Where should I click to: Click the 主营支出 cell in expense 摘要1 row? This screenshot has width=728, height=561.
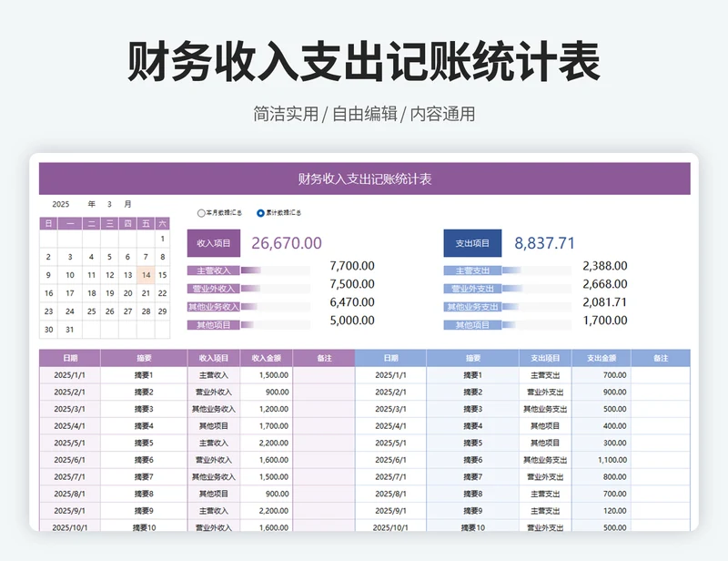(545, 375)
